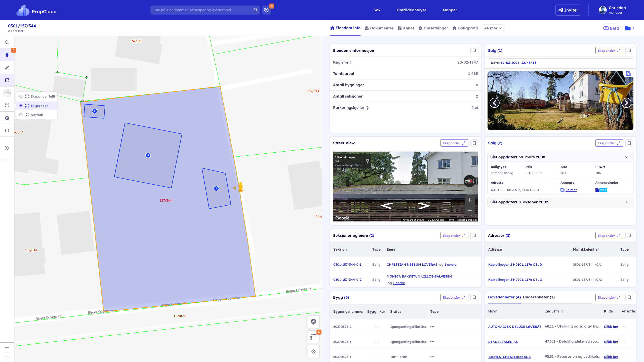
Task: Select building marker 3 on map
Action: point(148,155)
